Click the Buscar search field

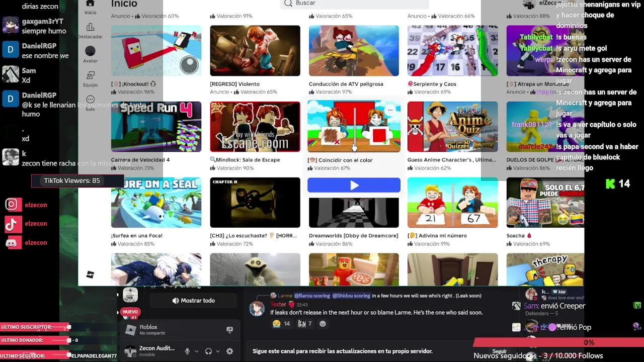point(354,4)
